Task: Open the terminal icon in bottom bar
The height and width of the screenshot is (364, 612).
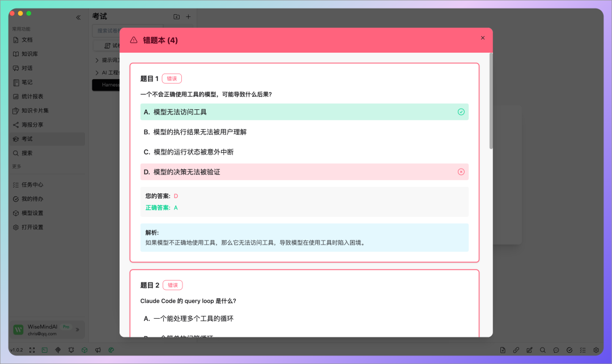Action: (45, 350)
